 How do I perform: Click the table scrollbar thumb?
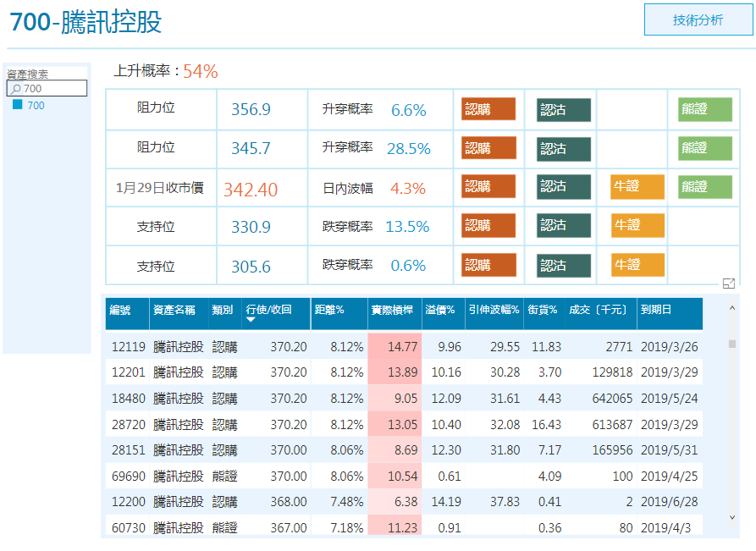pos(732,344)
